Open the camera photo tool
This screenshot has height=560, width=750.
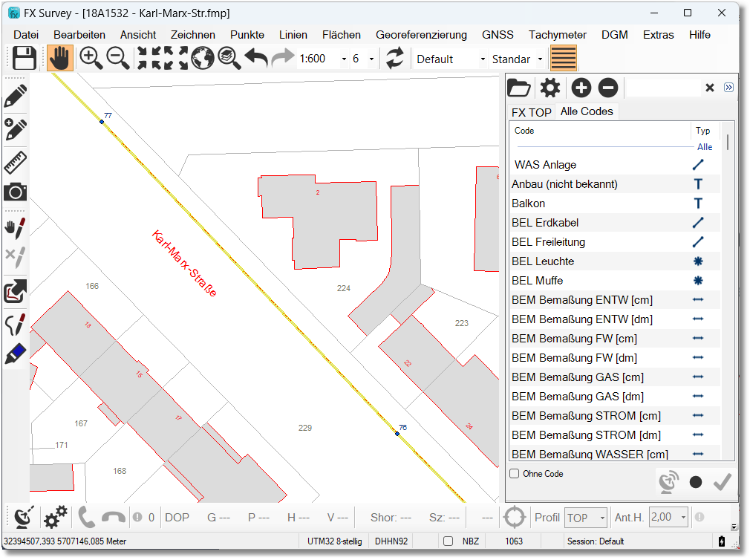point(16,192)
